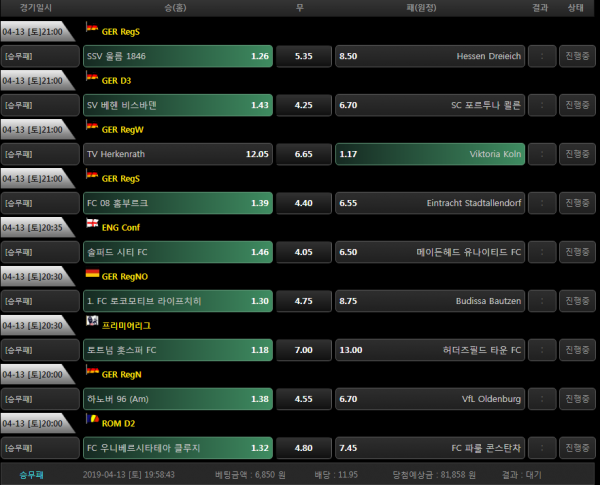Select 하노버 96 (Am) home win at 1.38
The height and width of the screenshot is (485, 600).
[x=178, y=398]
